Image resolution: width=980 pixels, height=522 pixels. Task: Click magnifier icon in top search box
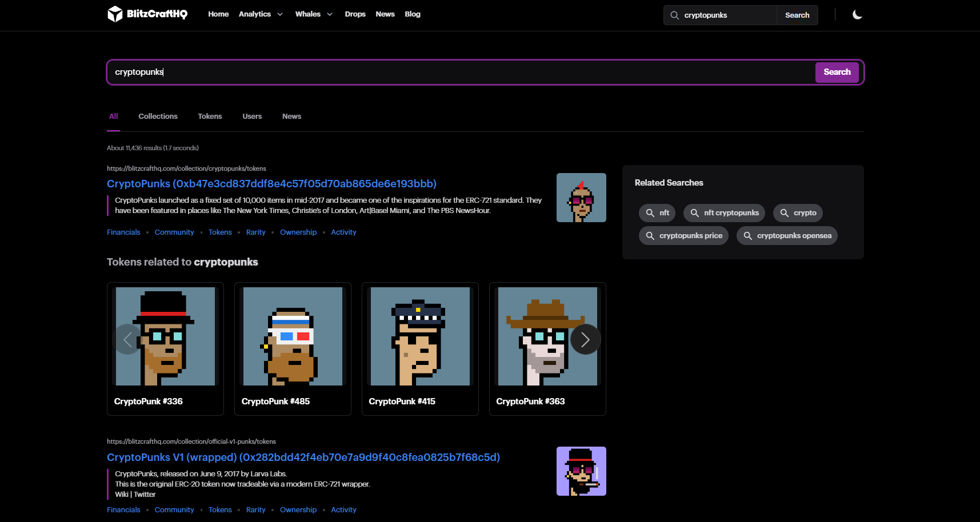click(674, 15)
